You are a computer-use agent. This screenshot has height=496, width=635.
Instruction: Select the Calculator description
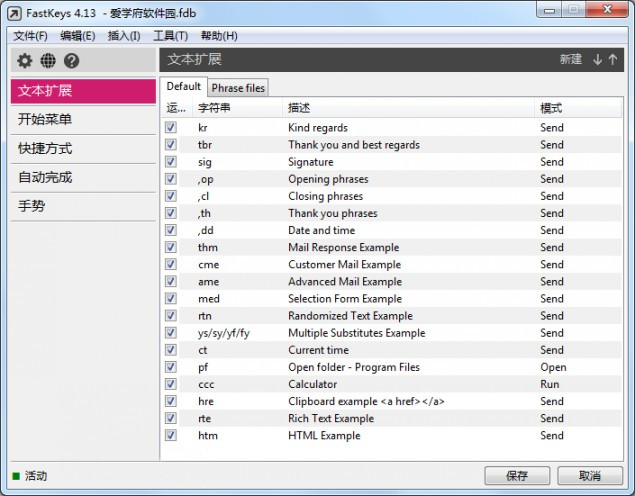[x=313, y=384]
